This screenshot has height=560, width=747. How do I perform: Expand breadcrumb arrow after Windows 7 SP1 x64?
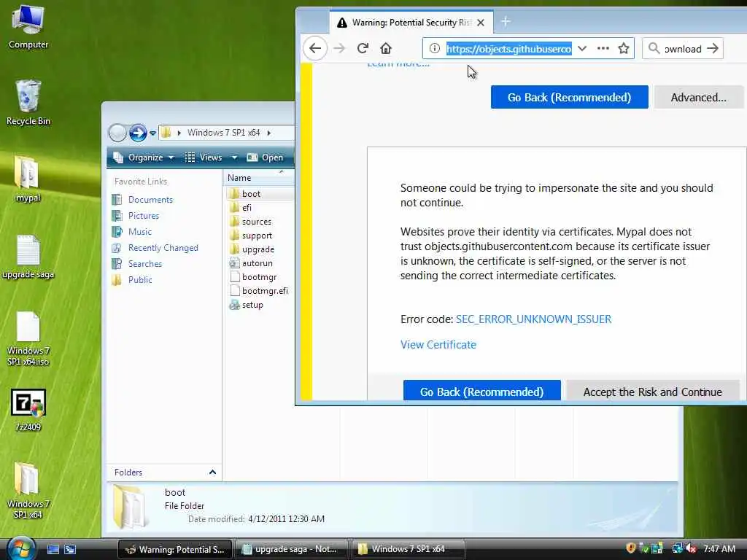point(269,133)
